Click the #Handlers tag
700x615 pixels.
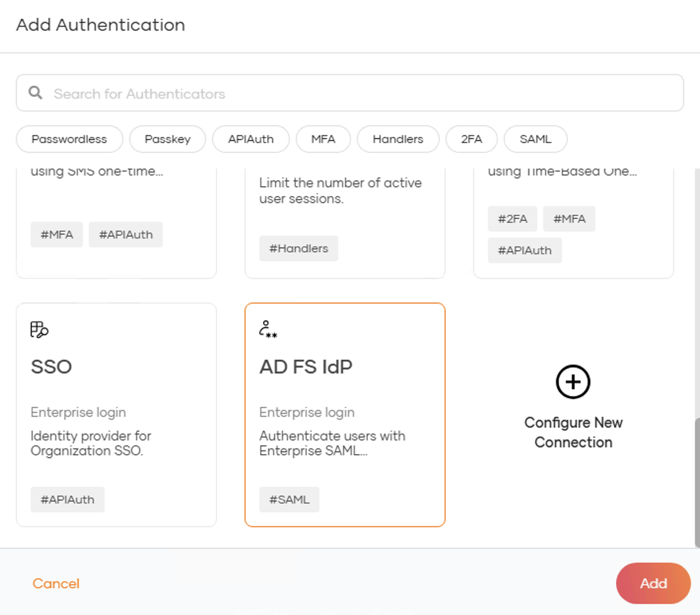(298, 248)
